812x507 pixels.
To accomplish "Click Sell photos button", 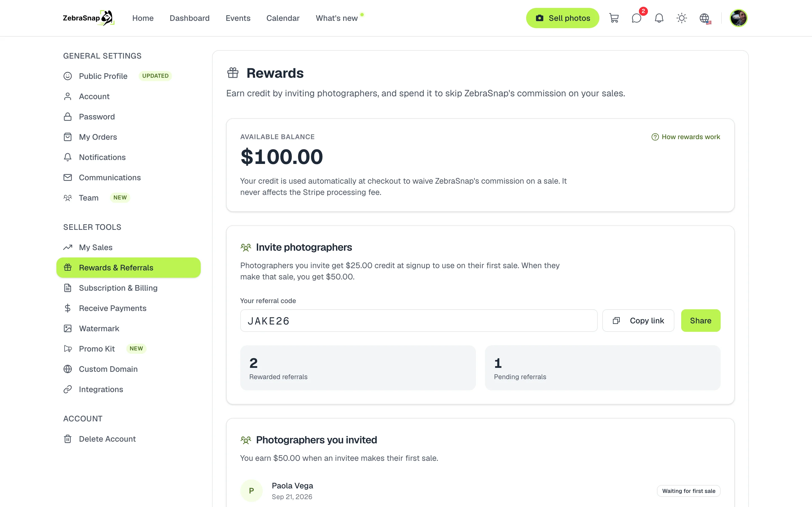I will 562,18.
